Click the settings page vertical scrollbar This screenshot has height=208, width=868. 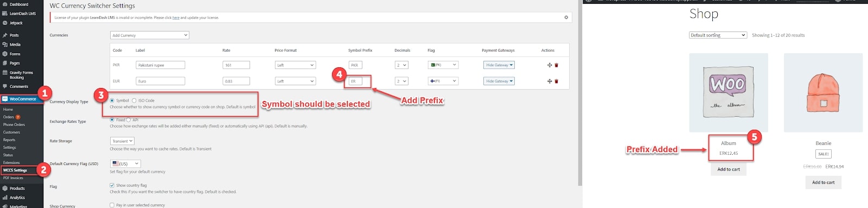click(x=579, y=92)
